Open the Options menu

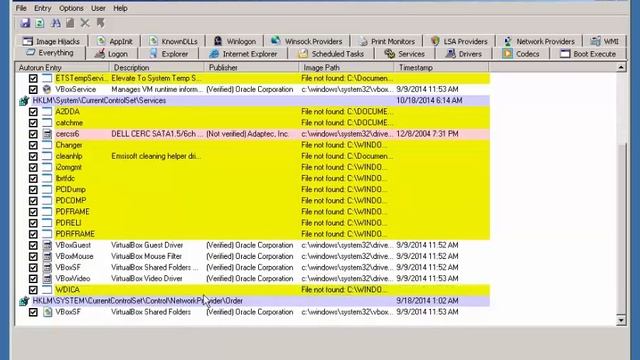71,8
